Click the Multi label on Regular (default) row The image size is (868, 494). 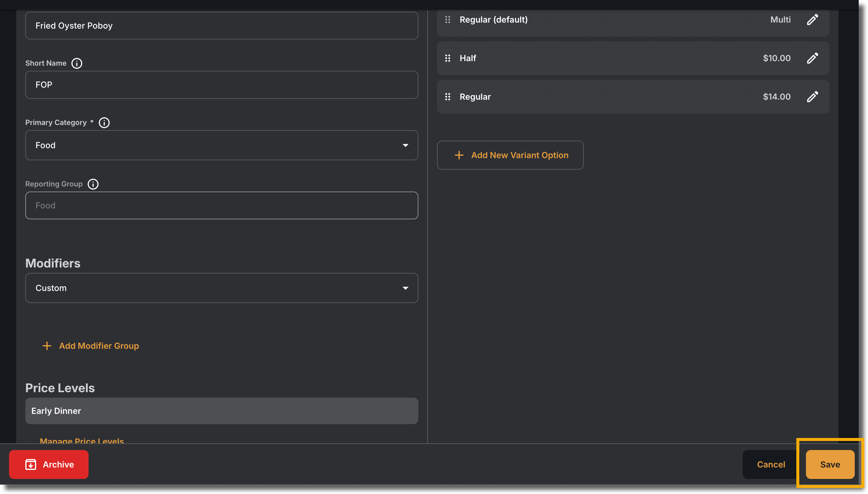780,20
